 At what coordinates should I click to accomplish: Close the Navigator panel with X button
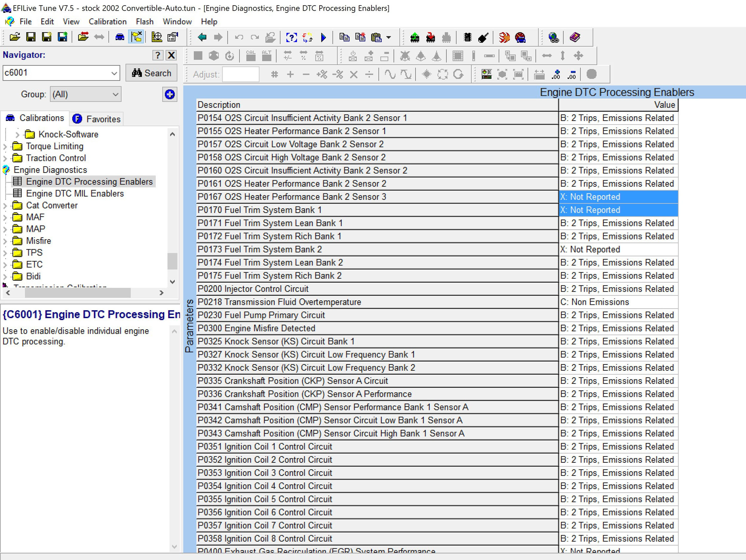[171, 55]
